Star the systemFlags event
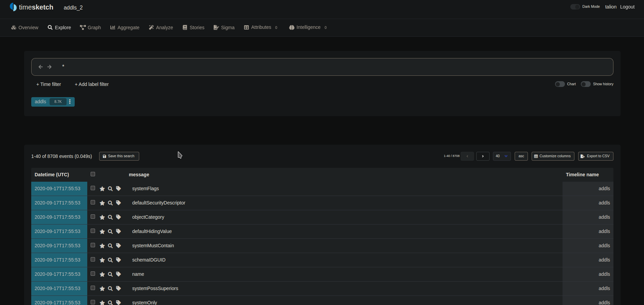 click(102, 189)
